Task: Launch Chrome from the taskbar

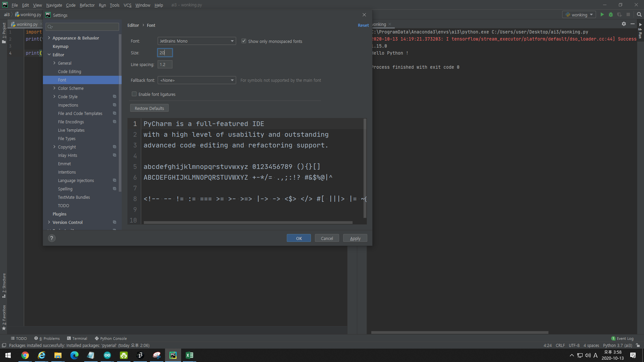Action: tap(25, 355)
